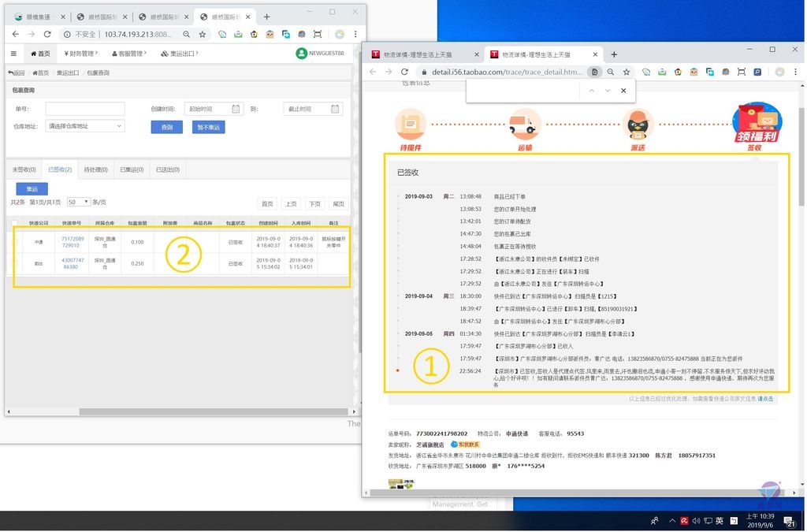807x532 pixels.
Task: Click the 领福利 signed-for reward icon
Action: pyautogui.click(x=756, y=122)
